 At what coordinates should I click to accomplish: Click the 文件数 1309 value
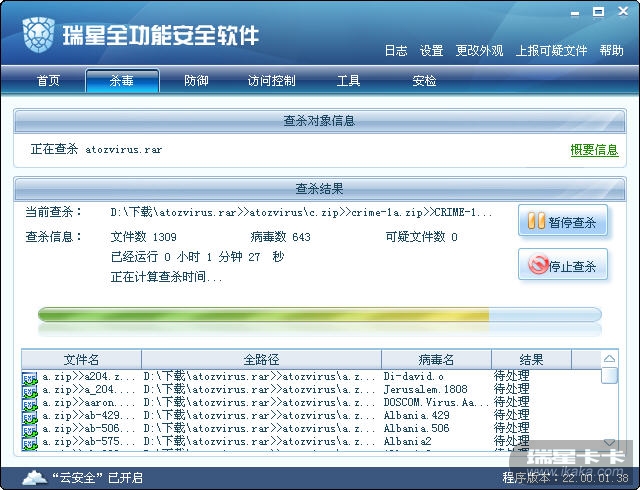click(144, 237)
